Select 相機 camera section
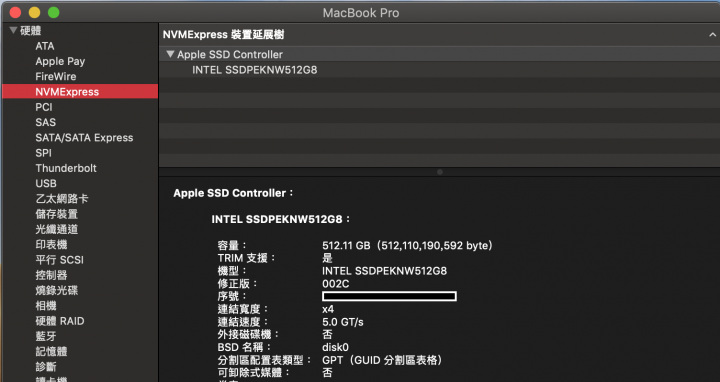 tap(46, 305)
